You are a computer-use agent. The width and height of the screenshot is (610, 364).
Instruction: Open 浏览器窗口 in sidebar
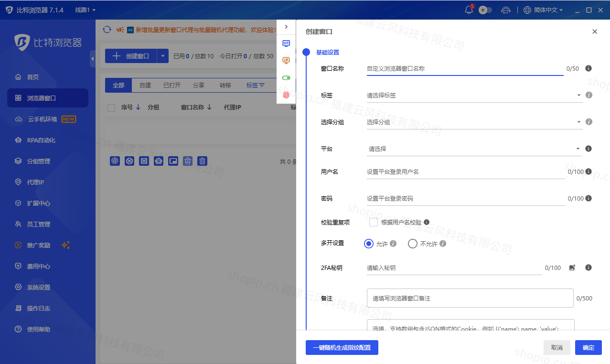pos(48,98)
